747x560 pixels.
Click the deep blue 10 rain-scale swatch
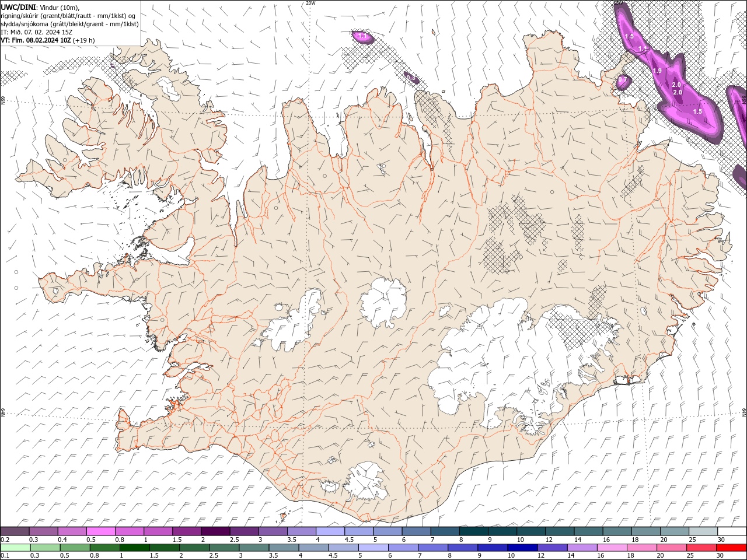(522, 548)
